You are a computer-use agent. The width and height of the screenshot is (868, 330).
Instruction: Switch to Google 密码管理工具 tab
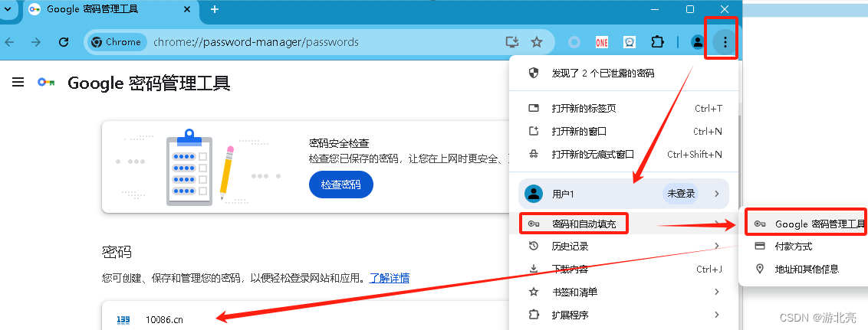click(x=110, y=9)
